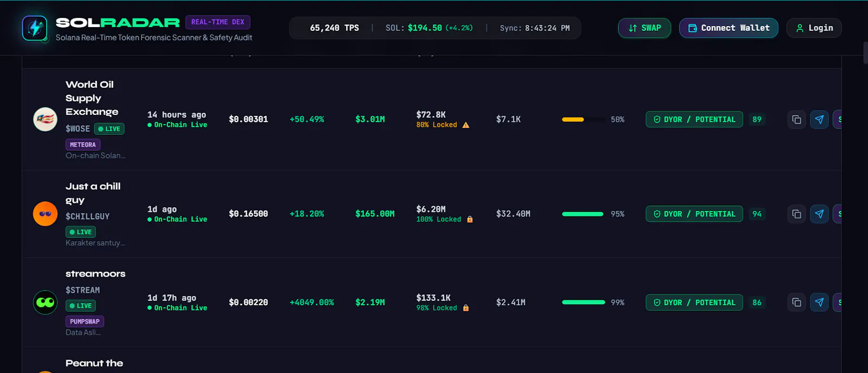The height and width of the screenshot is (373, 868).
Task: Click DYOR / POTENTIAL badge for $STREAM
Action: pos(694,303)
